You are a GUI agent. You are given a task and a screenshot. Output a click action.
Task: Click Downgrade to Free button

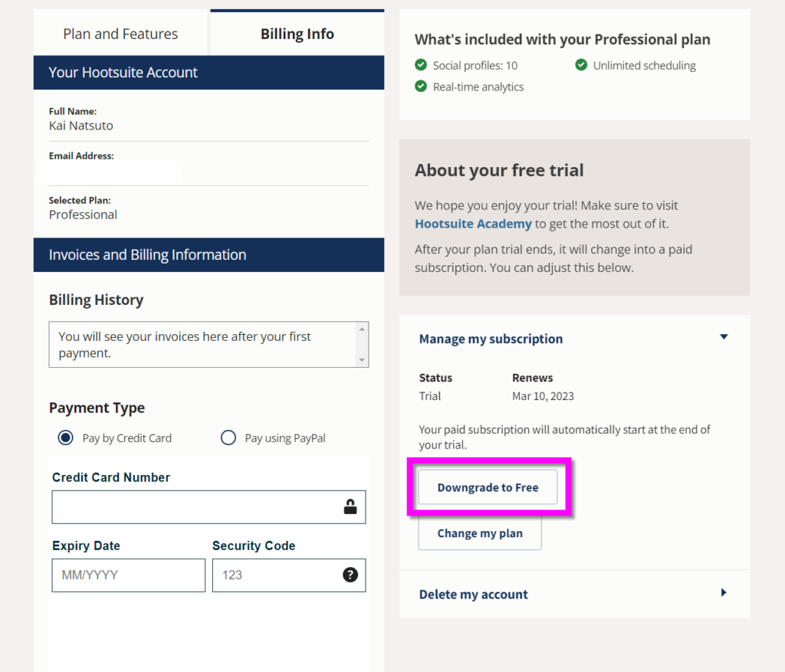[488, 487]
